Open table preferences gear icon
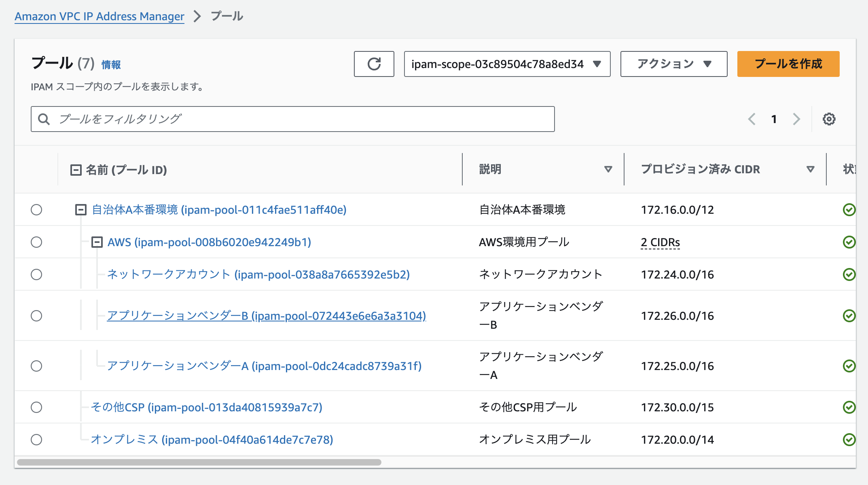The image size is (868, 485). pyautogui.click(x=829, y=119)
